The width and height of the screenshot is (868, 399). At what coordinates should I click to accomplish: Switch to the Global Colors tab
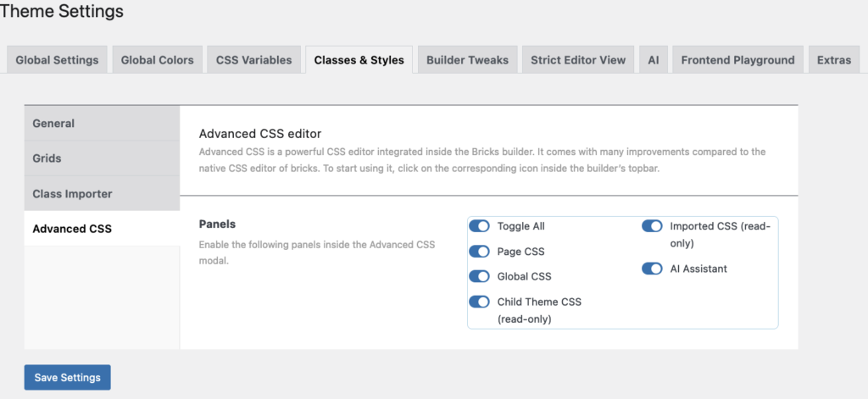(157, 60)
